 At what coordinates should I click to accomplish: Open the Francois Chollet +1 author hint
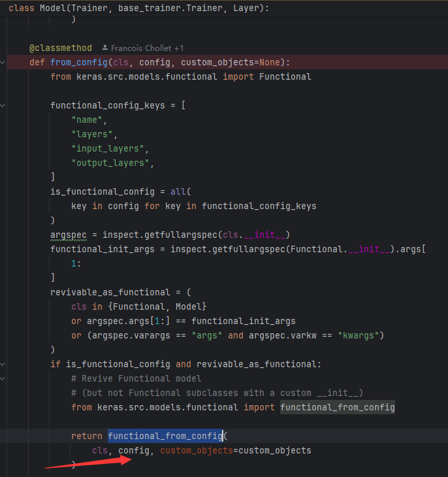coord(147,48)
